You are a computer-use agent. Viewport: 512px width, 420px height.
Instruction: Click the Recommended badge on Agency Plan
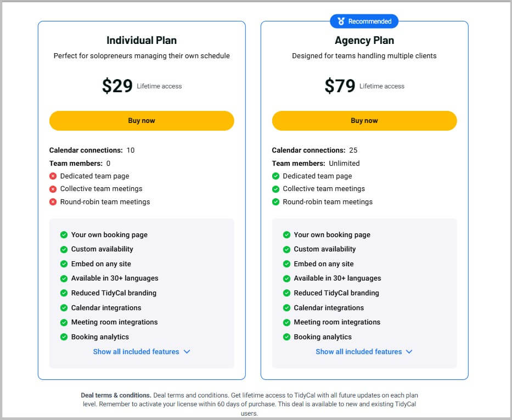(364, 21)
